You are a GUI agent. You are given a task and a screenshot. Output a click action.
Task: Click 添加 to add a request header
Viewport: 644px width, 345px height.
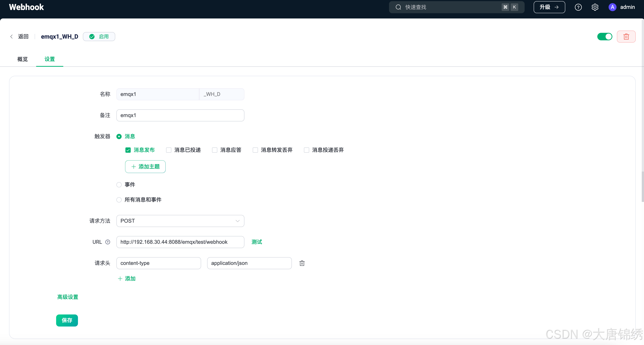(127, 279)
